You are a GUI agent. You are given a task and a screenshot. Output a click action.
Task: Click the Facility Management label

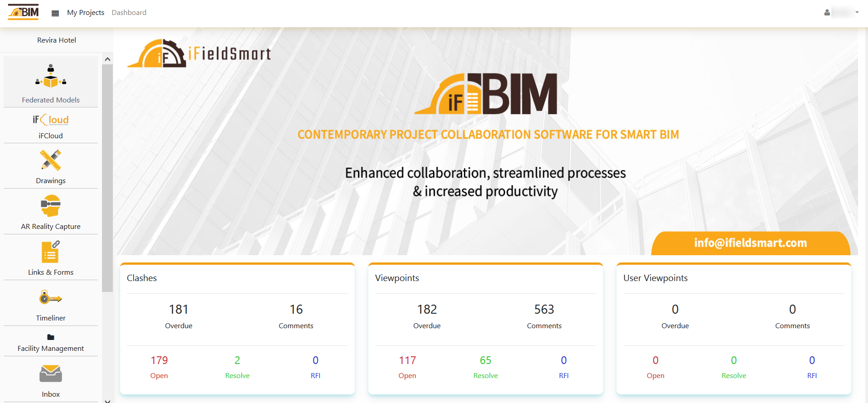pos(51,349)
